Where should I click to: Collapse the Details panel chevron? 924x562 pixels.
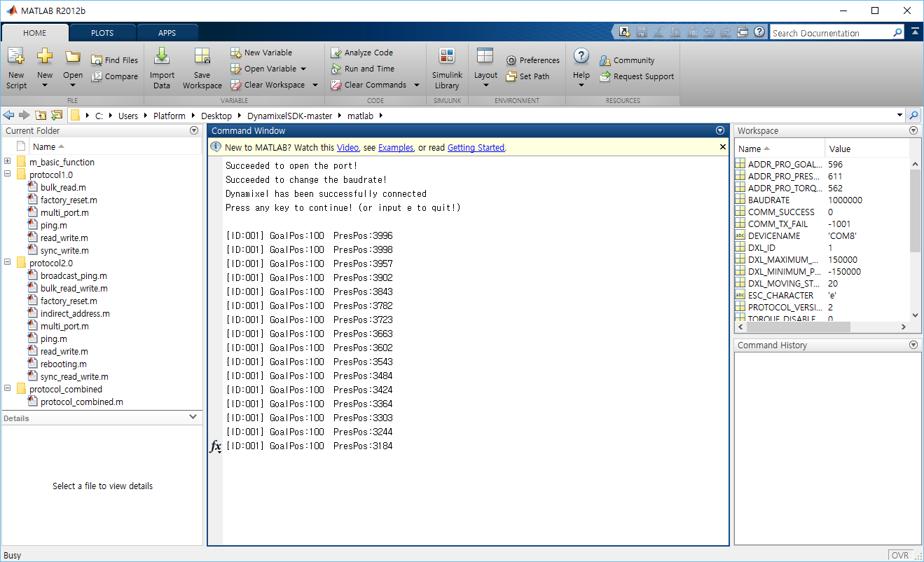coord(193,417)
